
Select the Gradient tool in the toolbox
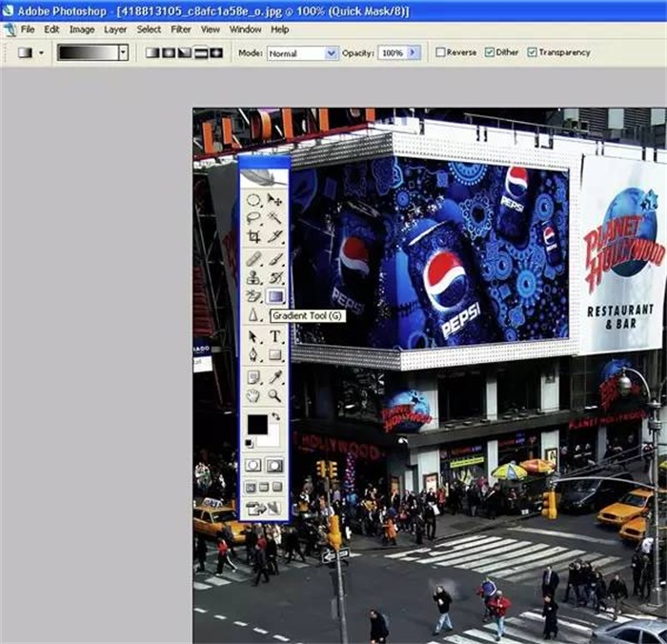[274, 296]
